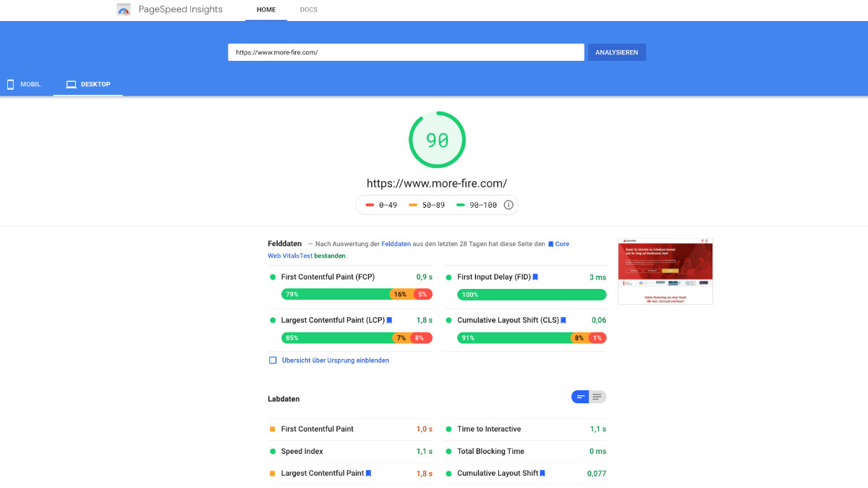Click the PageSpeed Insights logo icon
The height and width of the screenshot is (488, 868).
124,9
